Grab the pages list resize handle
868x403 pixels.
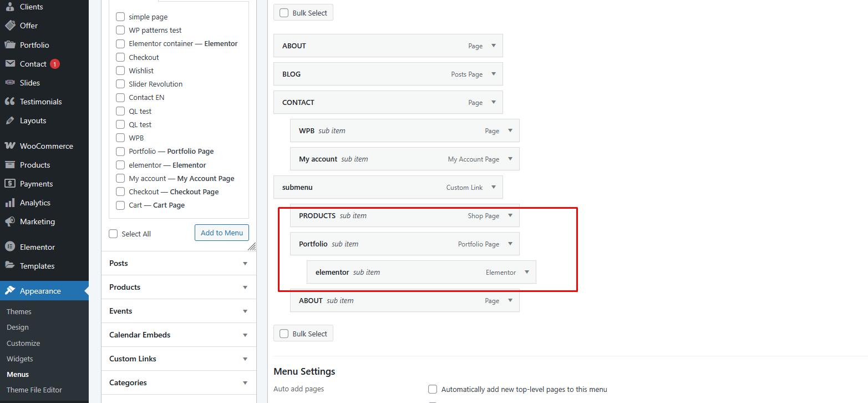coord(252,246)
